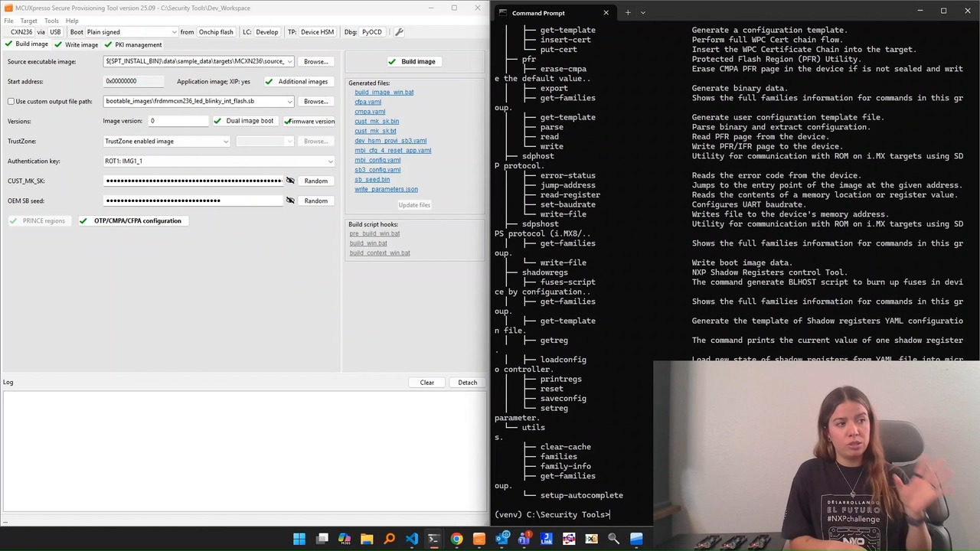Show the OEM SB seed using eye icon
Image resolution: width=980 pixels, height=551 pixels.
tap(290, 201)
